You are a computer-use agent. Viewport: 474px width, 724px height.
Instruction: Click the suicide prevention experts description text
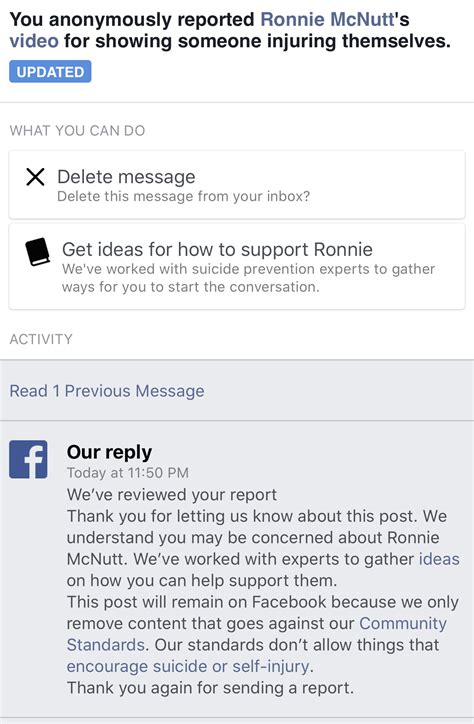point(249,278)
